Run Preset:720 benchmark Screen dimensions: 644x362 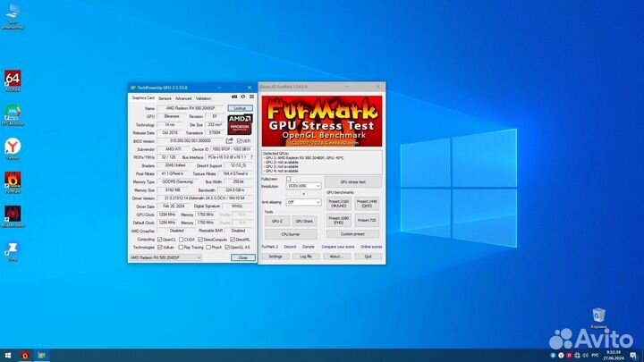click(367, 221)
